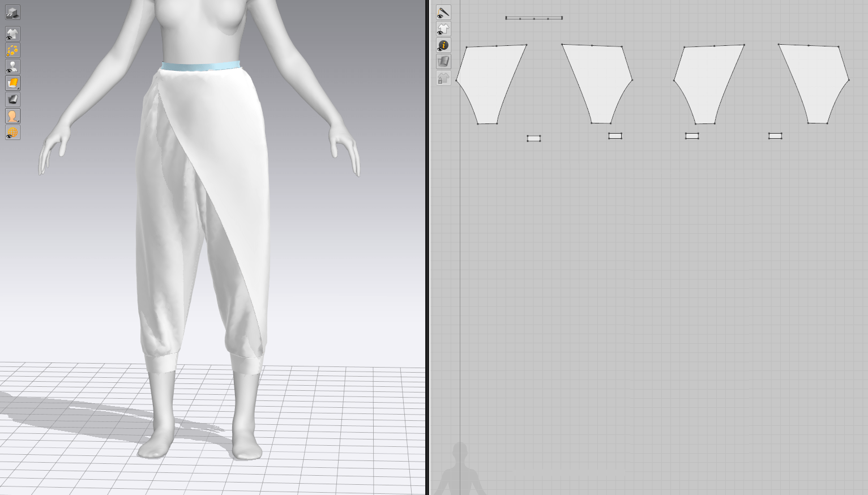Click the light blue waistband on avatar

(x=200, y=66)
